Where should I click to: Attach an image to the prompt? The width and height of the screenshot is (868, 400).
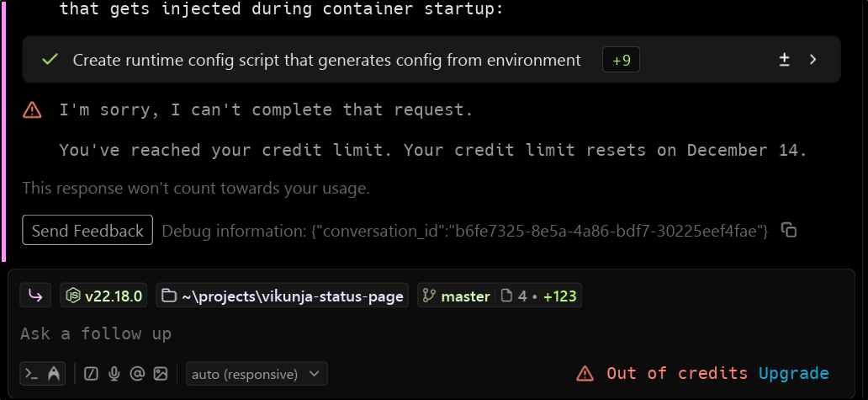tap(160, 373)
